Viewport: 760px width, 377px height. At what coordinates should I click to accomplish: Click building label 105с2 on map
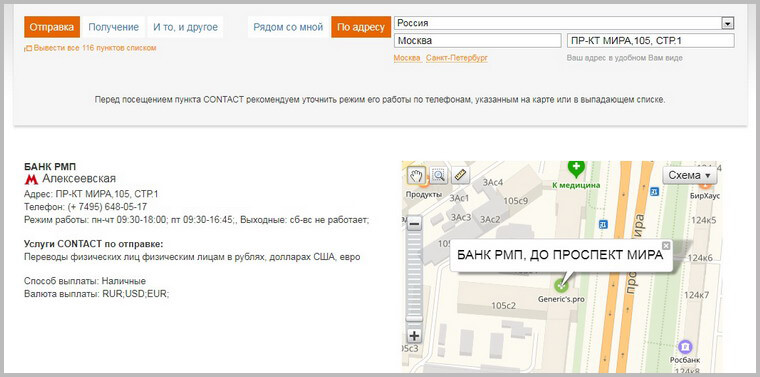coord(503,306)
